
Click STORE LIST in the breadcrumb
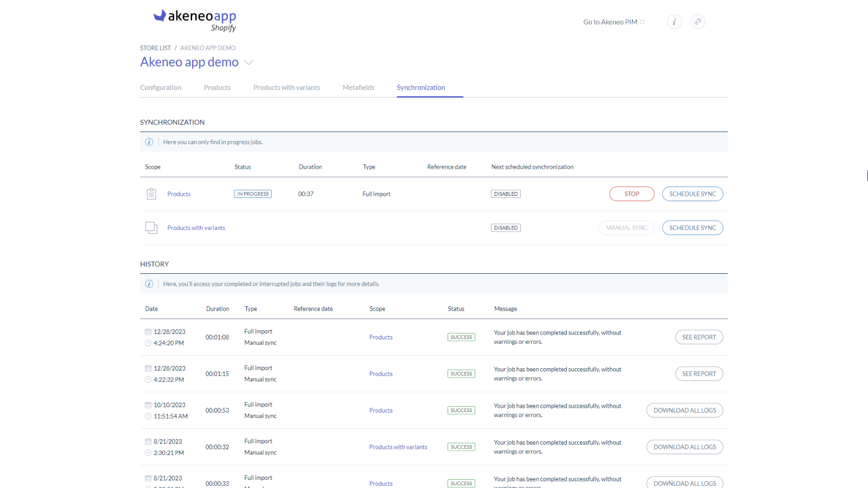pos(155,48)
